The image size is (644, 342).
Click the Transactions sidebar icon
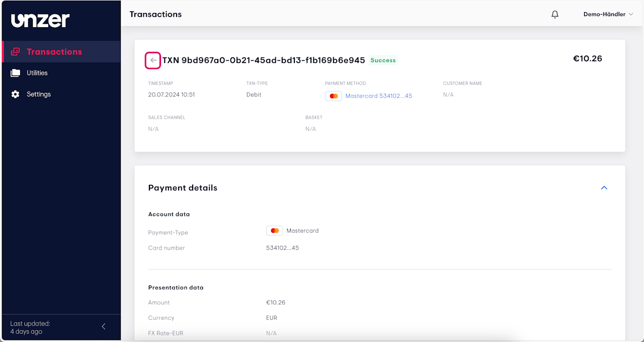16,52
